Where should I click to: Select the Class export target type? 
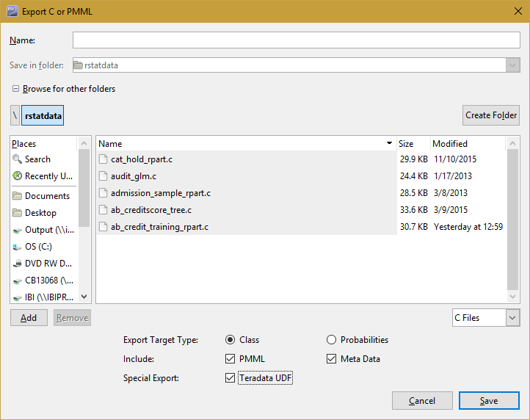230,339
